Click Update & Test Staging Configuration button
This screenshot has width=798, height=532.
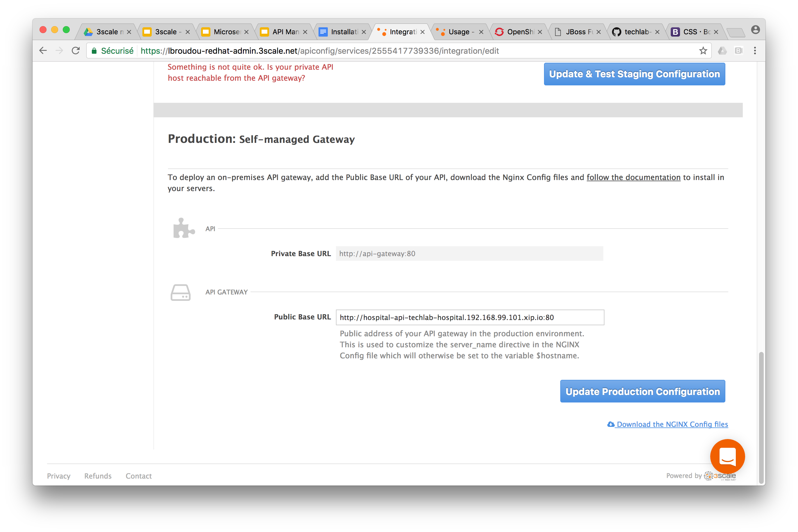tap(634, 74)
